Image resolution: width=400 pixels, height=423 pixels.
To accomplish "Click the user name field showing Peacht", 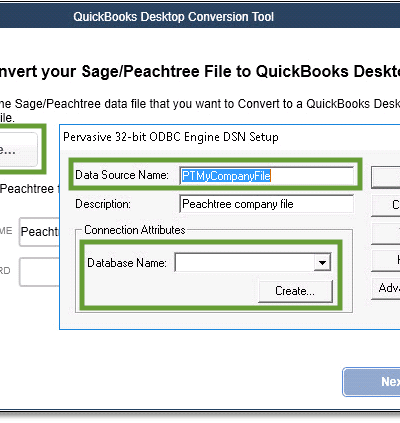I will click(39, 232).
